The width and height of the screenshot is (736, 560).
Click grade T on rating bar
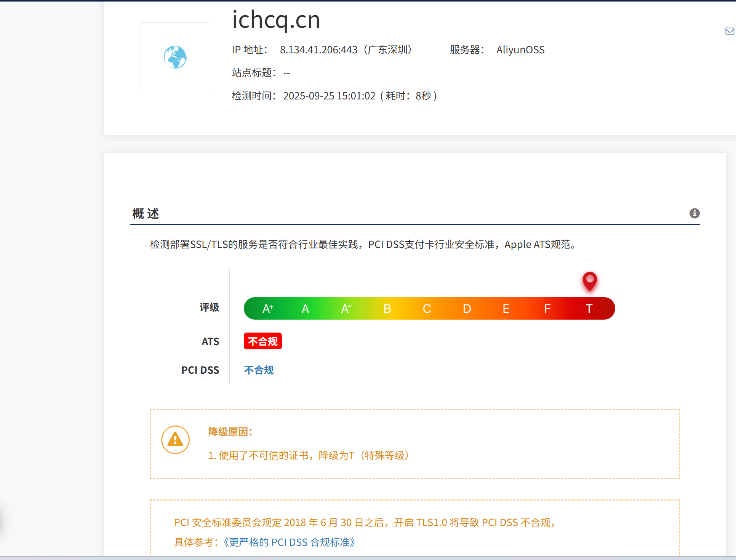[x=589, y=309]
